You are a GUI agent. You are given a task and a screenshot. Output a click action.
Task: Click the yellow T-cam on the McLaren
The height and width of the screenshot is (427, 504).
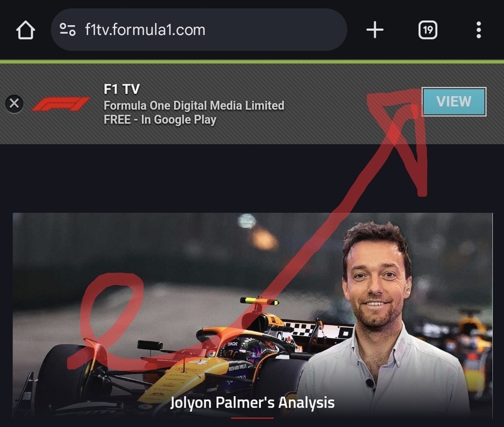(260, 302)
